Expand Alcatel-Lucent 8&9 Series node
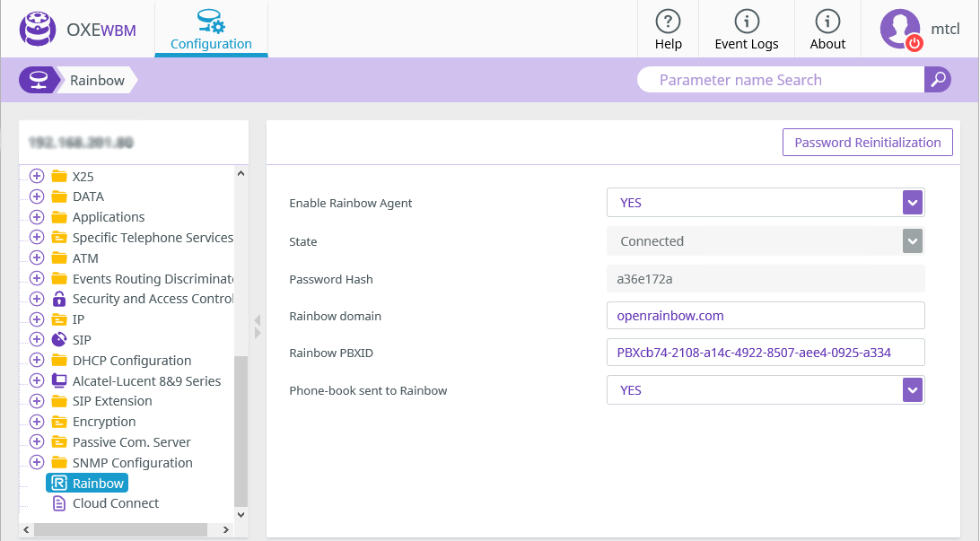 37,381
